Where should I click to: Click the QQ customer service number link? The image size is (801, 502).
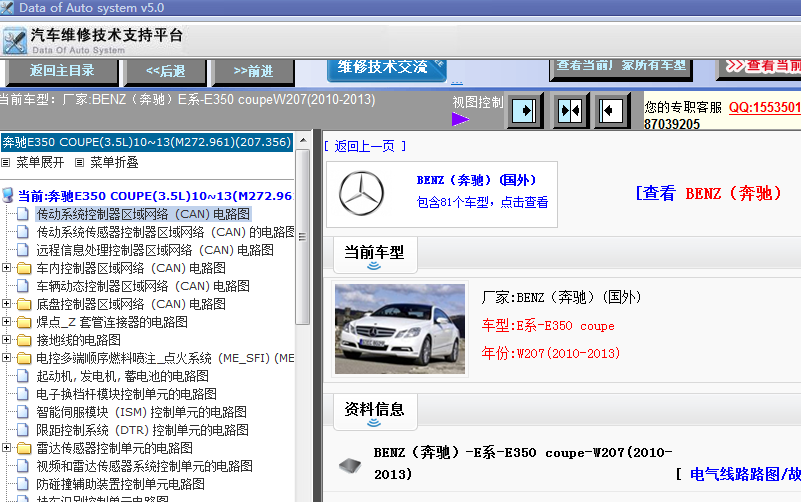(764, 107)
